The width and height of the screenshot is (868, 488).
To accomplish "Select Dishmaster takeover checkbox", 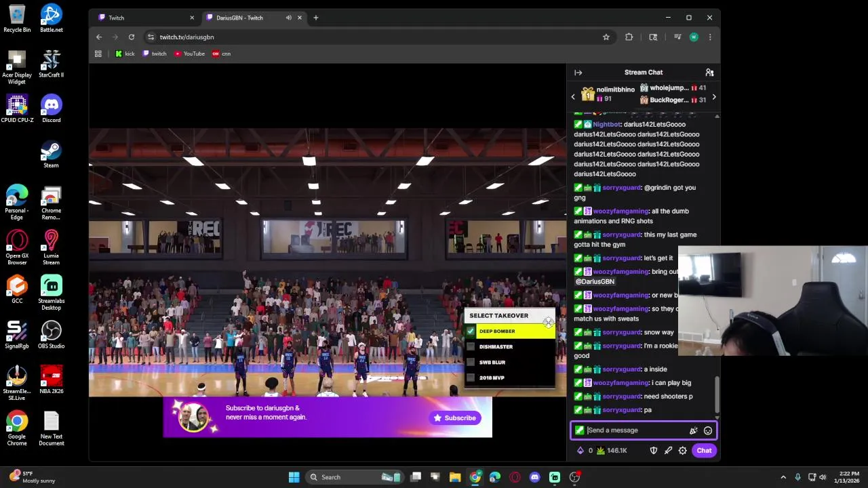I will (471, 347).
